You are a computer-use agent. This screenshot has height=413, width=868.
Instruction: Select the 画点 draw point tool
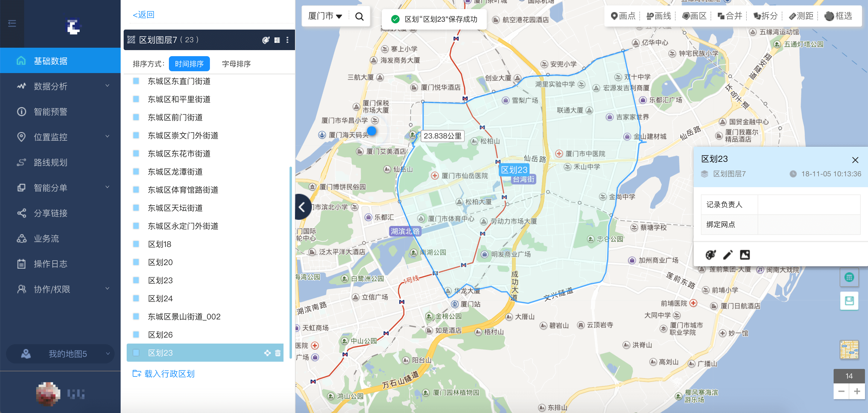623,16
